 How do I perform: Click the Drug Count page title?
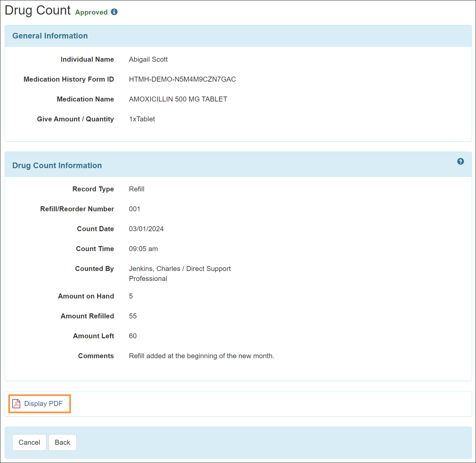[x=37, y=10]
